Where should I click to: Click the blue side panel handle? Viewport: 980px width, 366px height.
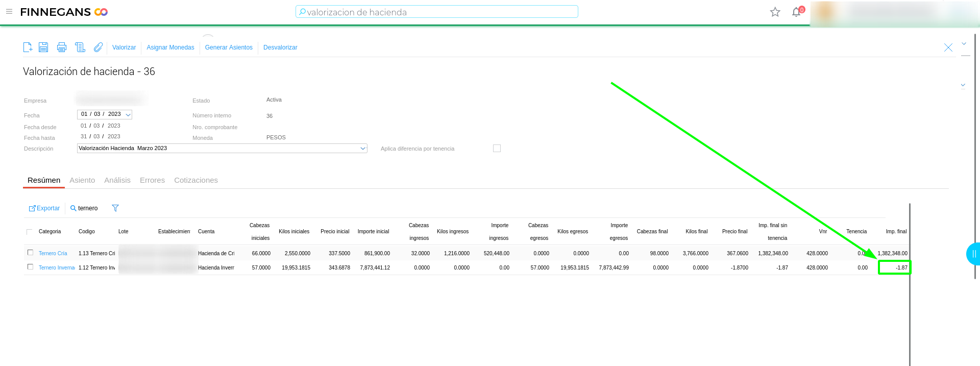(x=973, y=254)
